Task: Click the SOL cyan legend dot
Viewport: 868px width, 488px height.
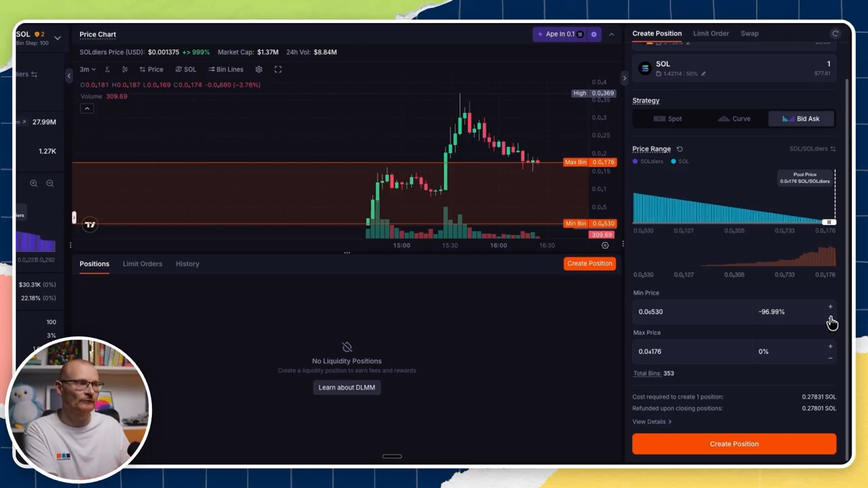Action: pos(673,161)
